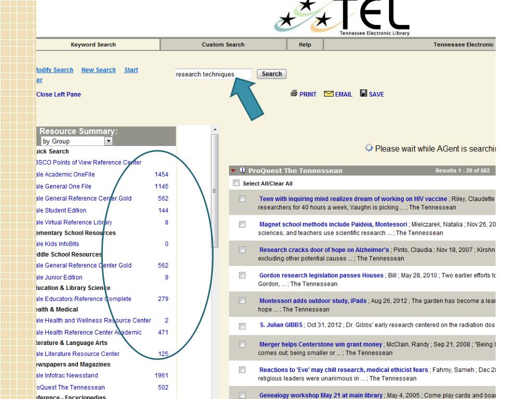Screen dimensions: 532x399
Task: Click 'Results 1 - 20 of 502' text
Action: 462,170
